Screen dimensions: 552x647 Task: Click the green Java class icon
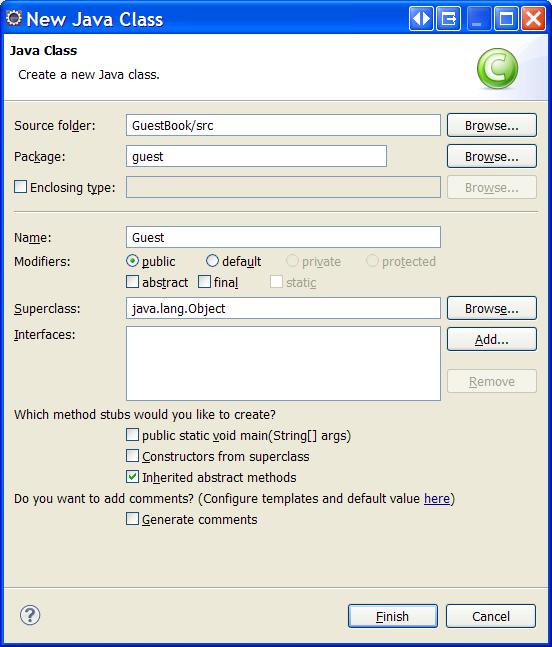pyautogui.click(x=497, y=68)
